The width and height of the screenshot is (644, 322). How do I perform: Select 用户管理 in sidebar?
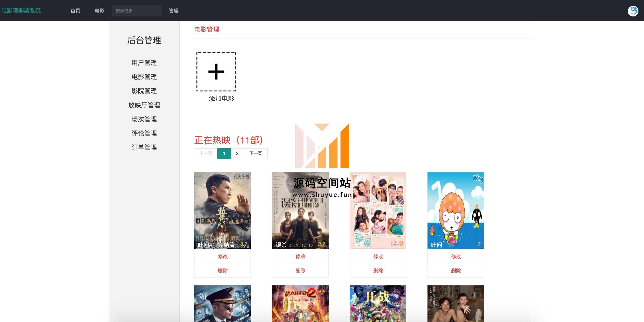point(144,63)
